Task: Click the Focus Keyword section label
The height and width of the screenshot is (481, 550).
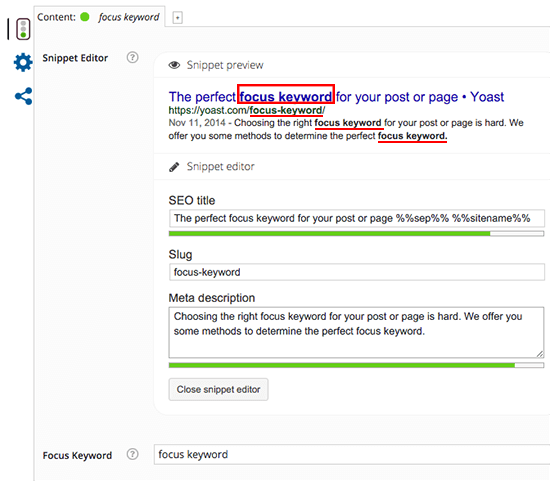Action: 77,455
